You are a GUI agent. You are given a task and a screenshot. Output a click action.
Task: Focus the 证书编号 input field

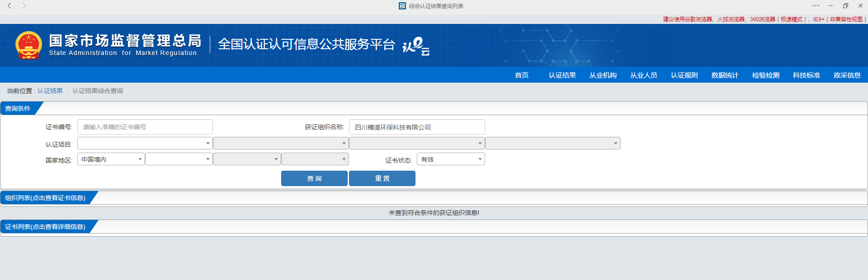pyautogui.click(x=145, y=127)
